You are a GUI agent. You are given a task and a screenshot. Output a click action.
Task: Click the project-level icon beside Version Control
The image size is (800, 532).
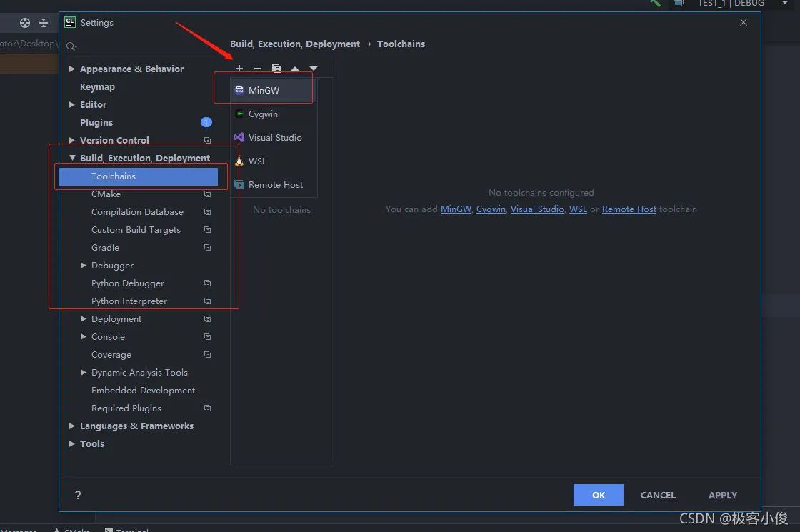click(x=207, y=140)
